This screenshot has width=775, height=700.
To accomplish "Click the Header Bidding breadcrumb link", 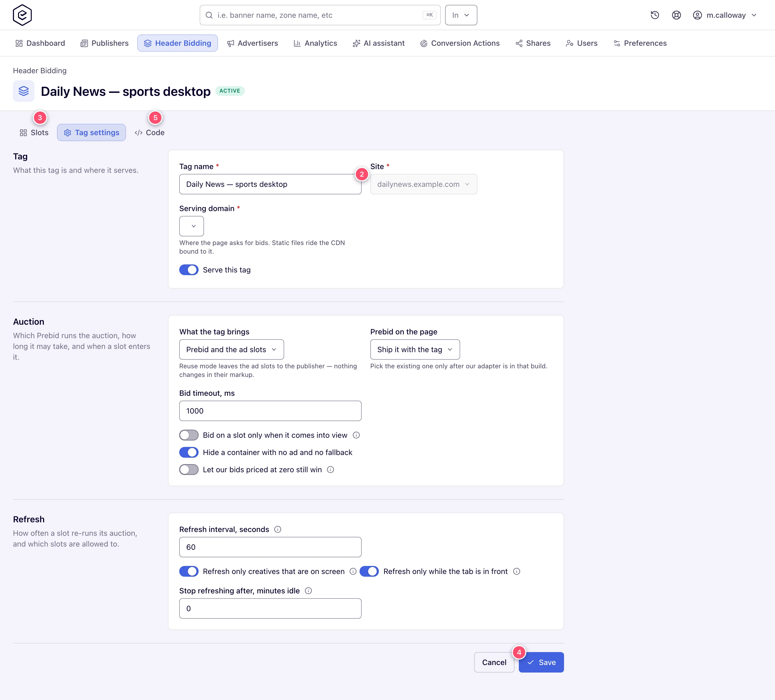I will (40, 70).
